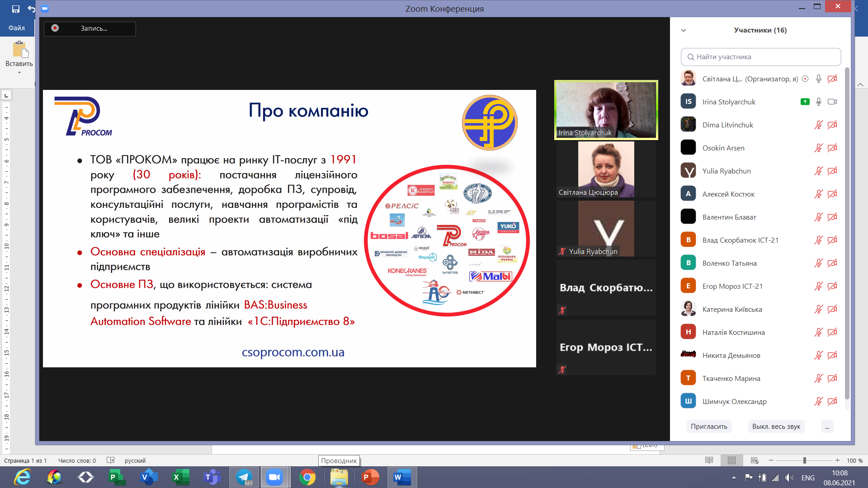
Task: Toggle camera for Світлана Ц... organizer
Action: click(x=832, y=79)
